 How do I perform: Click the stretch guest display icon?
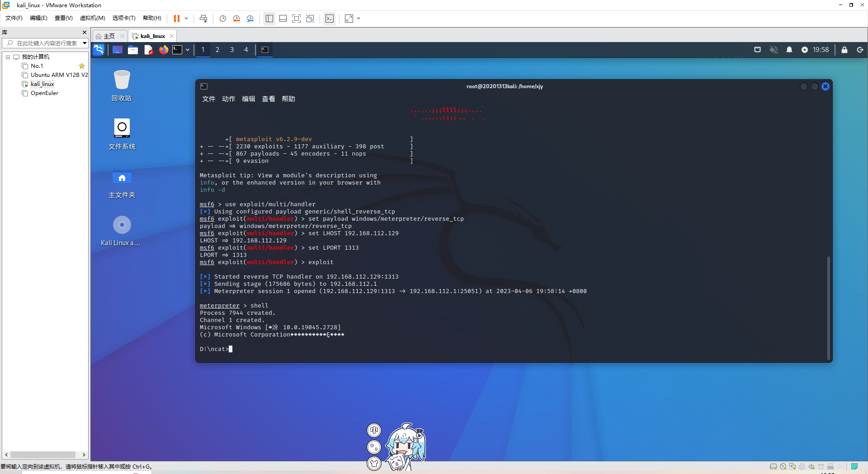(349, 19)
